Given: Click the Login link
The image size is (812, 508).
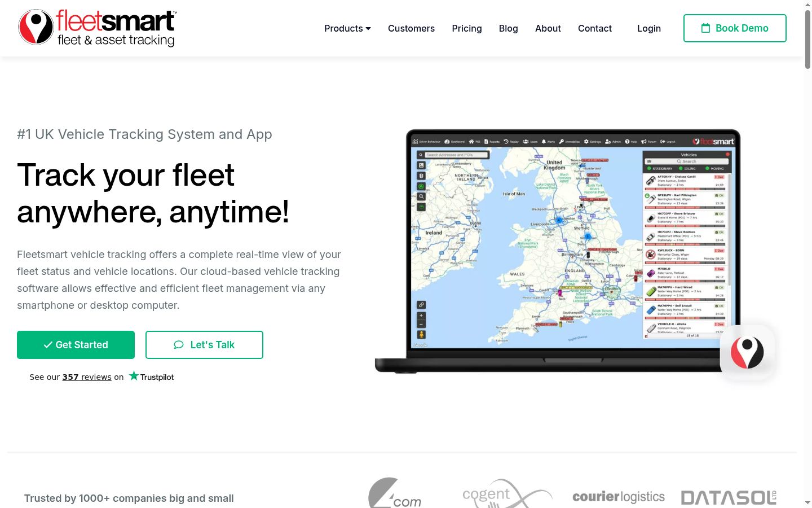Looking at the screenshot, I should 649,28.
